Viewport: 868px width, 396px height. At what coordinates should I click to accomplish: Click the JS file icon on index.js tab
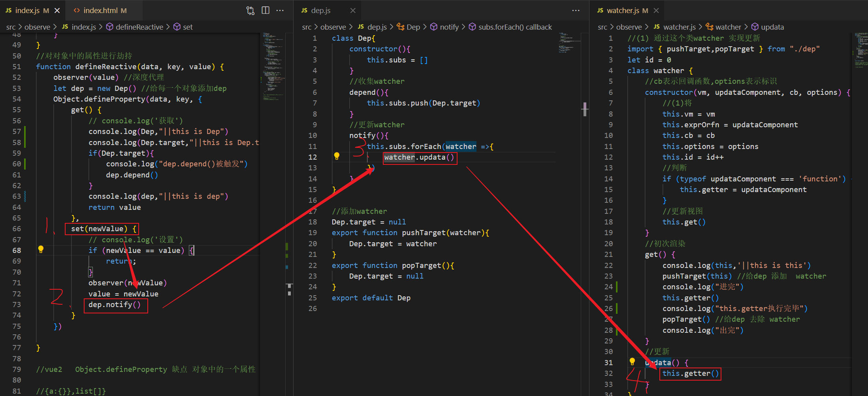point(8,11)
